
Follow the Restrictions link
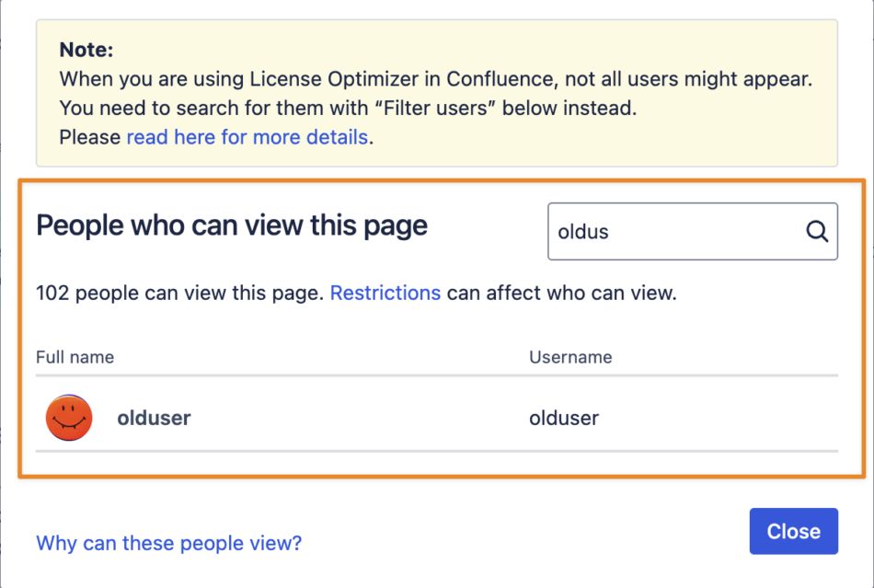coord(385,294)
